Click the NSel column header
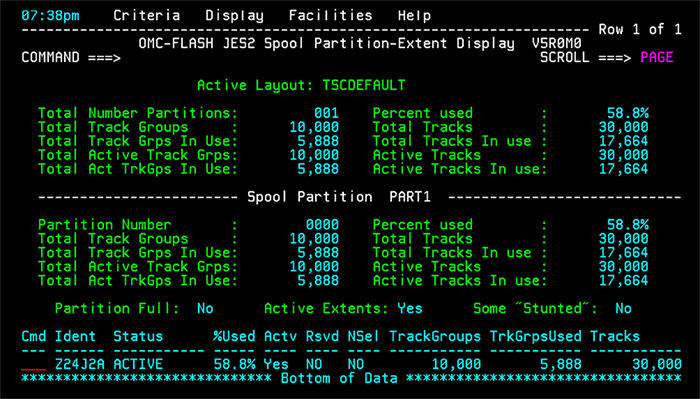700x399 pixels. click(x=364, y=337)
